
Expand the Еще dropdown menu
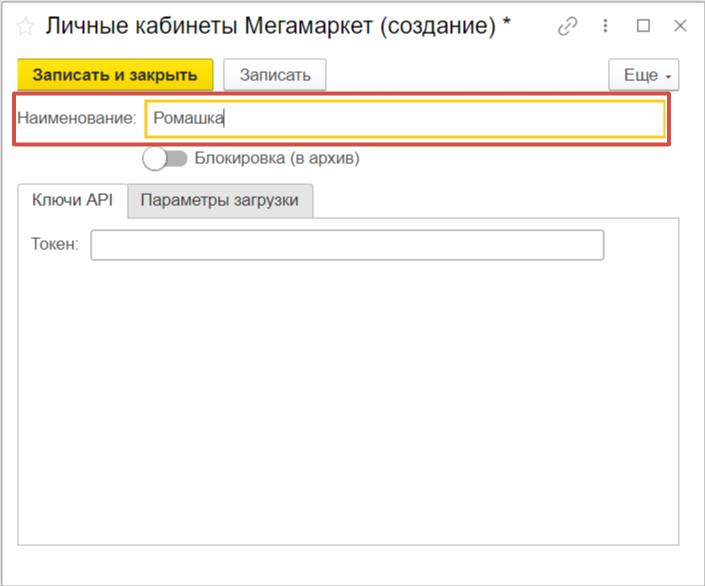(x=643, y=75)
